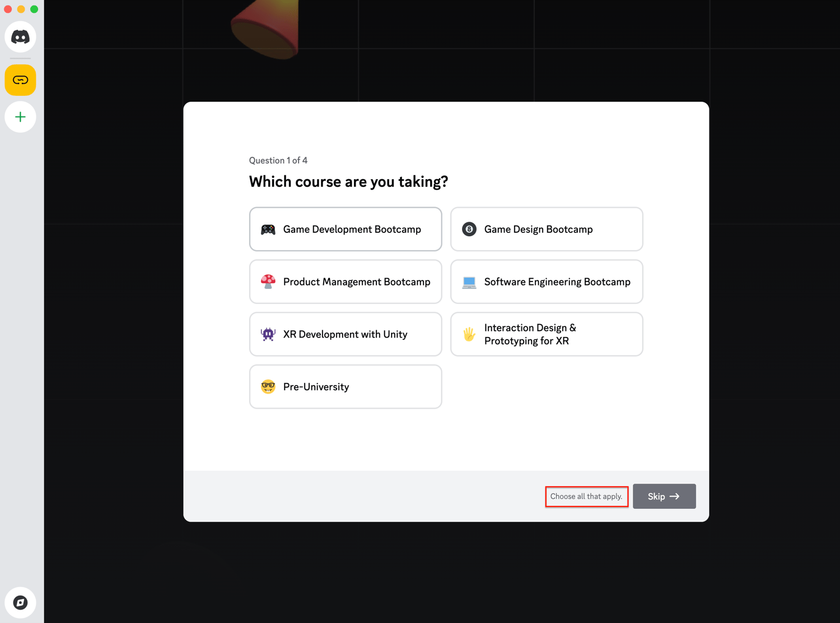Click the Game Development Bootcamp card
This screenshot has width=840, height=623.
pyautogui.click(x=345, y=229)
